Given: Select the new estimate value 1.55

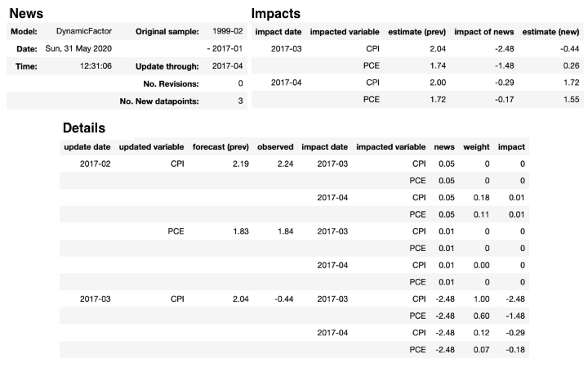Looking at the screenshot, I should click(x=571, y=100).
